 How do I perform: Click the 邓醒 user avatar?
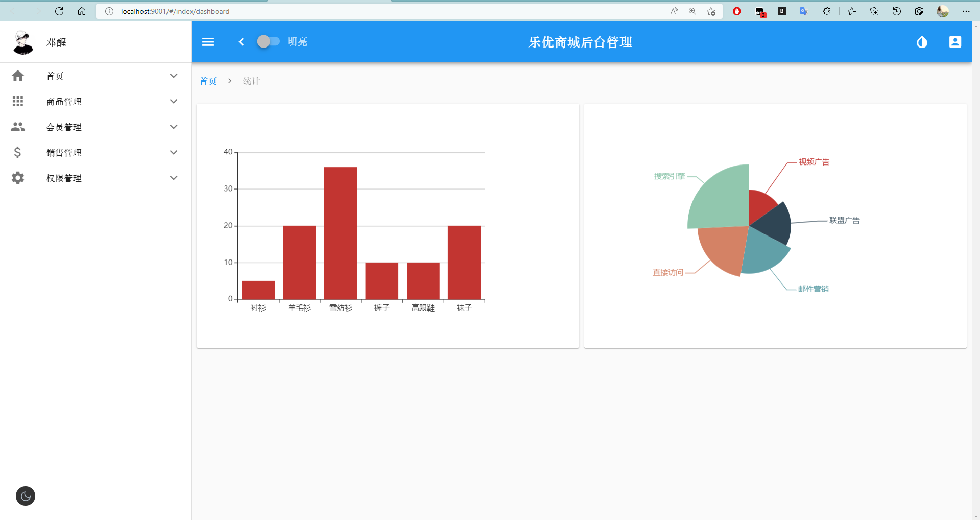click(x=23, y=42)
